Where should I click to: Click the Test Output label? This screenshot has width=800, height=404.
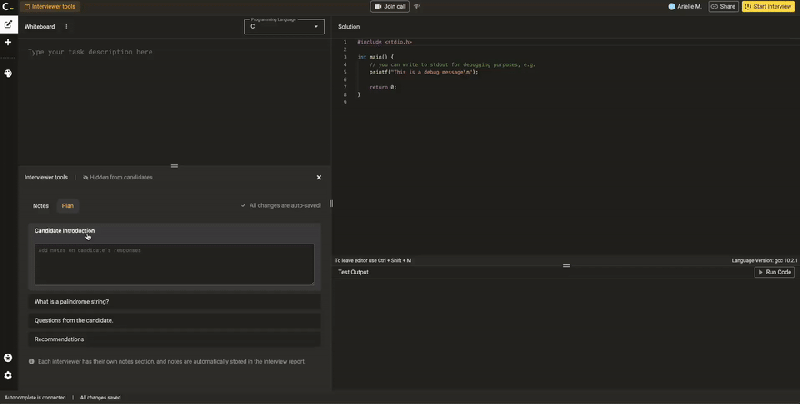tap(353, 272)
